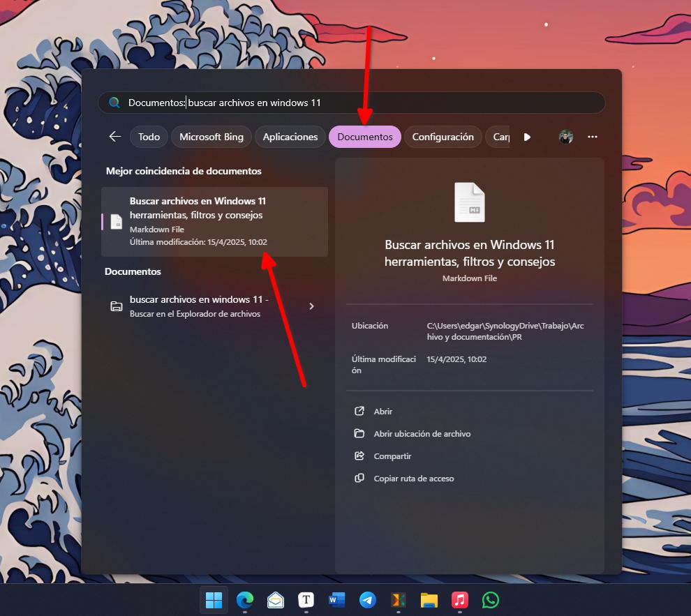Click the 'Documentos' section heading in results
This screenshot has width=691, height=616.
pos(133,271)
